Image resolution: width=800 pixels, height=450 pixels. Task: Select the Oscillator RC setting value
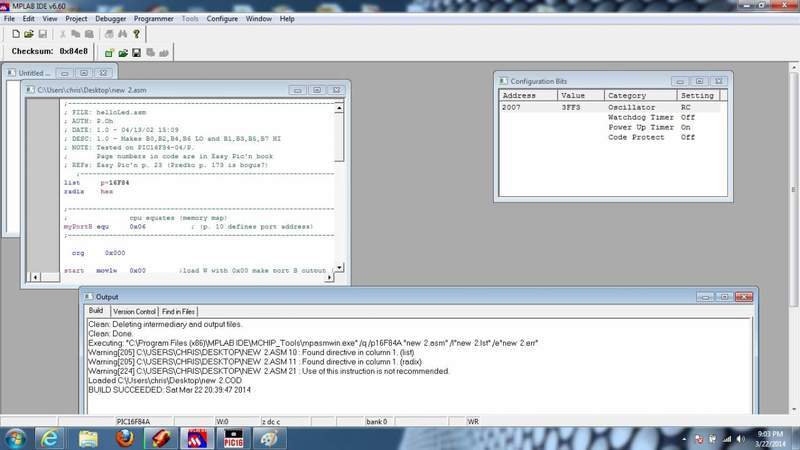pyautogui.click(x=686, y=108)
